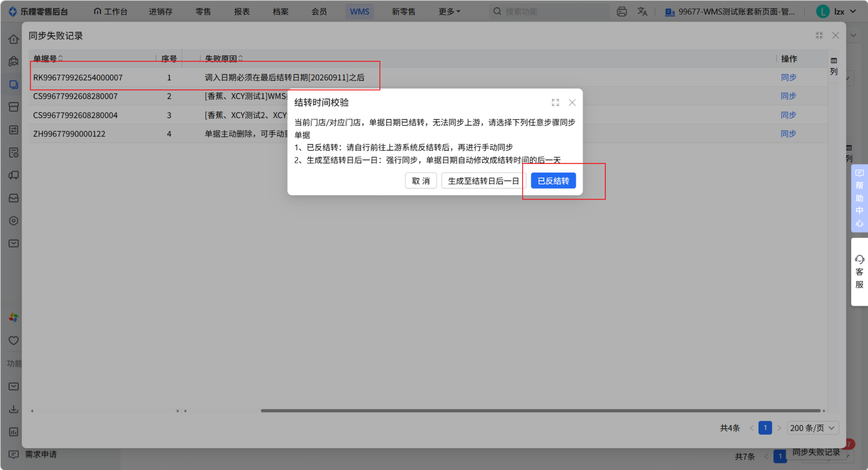Expand the 更多 menu
868x470 pixels.
click(449, 12)
